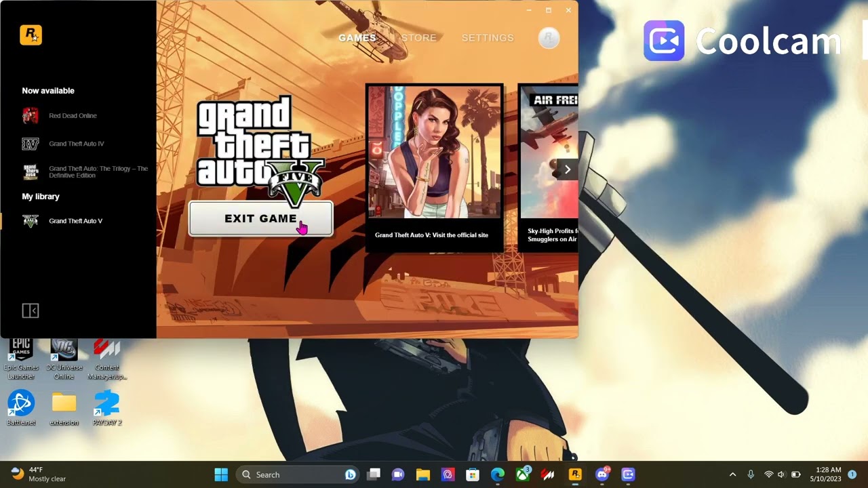This screenshot has height=488, width=868.
Task: Click the EXIT GAME button
Action: tap(261, 218)
